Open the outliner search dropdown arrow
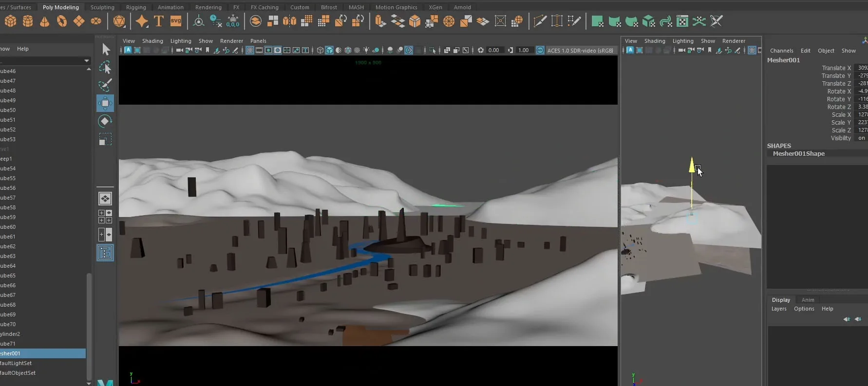868x386 pixels. 87,61
